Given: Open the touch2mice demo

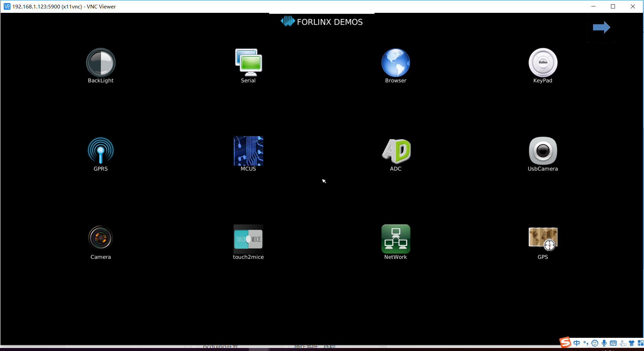Looking at the screenshot, I should 248,239.
